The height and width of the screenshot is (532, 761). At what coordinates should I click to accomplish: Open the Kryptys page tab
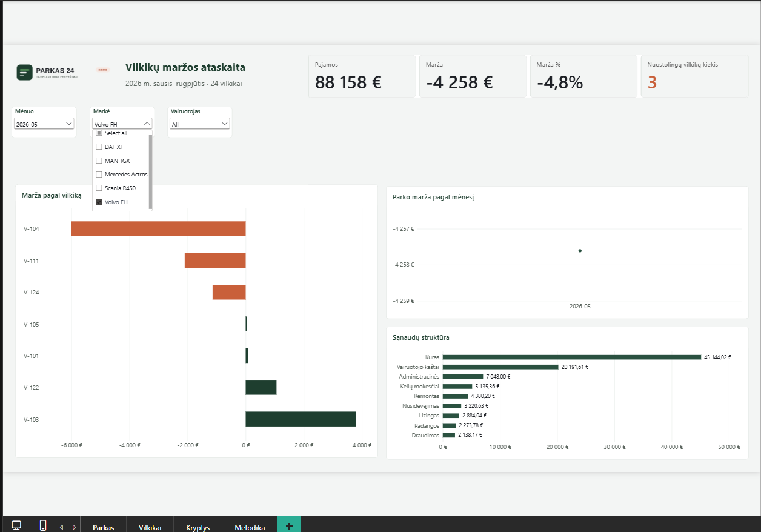tap(198, 527)
